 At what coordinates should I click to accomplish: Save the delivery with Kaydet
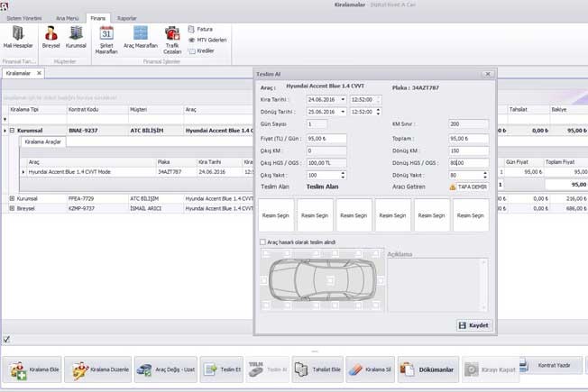[474, 325]
